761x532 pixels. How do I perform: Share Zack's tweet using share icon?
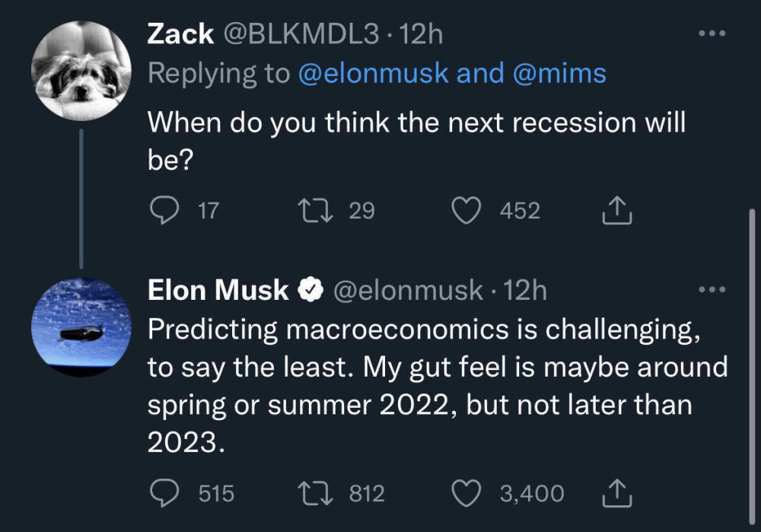(x=617, y=210)
